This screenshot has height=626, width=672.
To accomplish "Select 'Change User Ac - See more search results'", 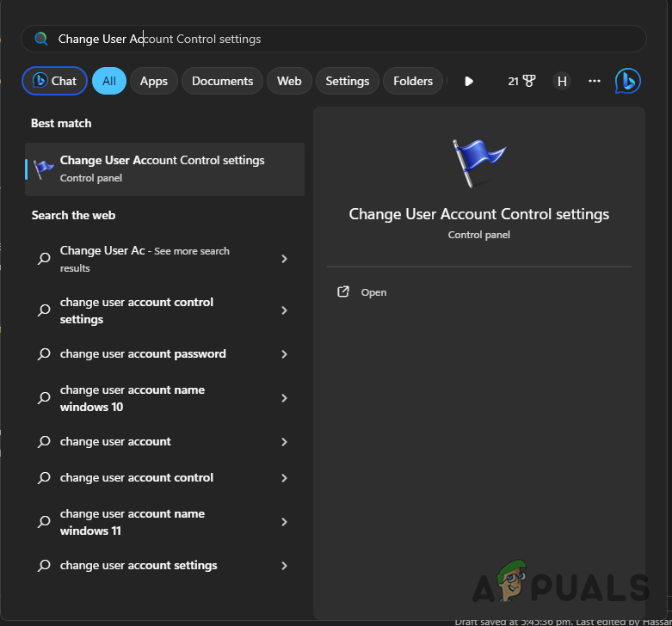I will point(165,259).
